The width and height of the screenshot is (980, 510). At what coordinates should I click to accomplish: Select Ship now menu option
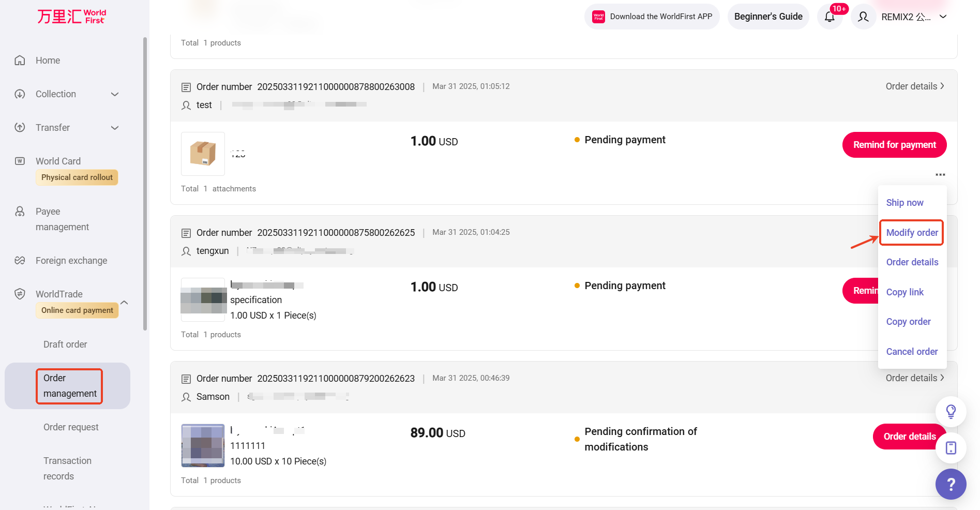(904, 203)
